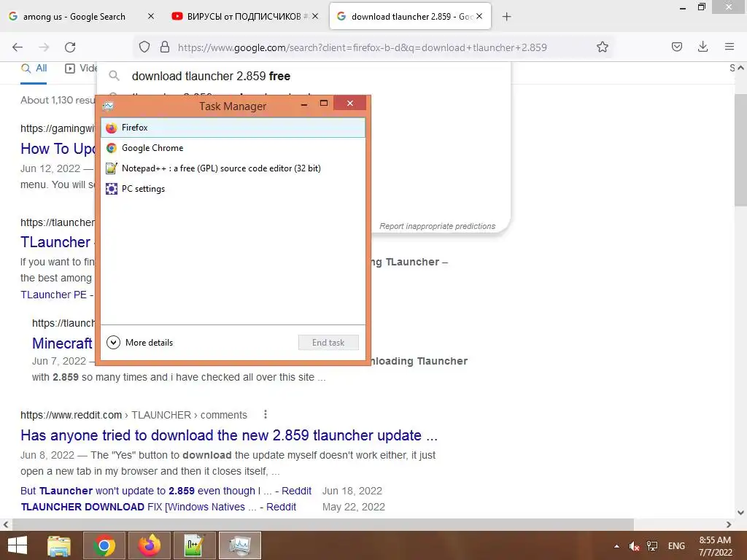Open the Firefox Downloads panel
The width and height of the screenshot is (747, 560).
coord(703,47)
